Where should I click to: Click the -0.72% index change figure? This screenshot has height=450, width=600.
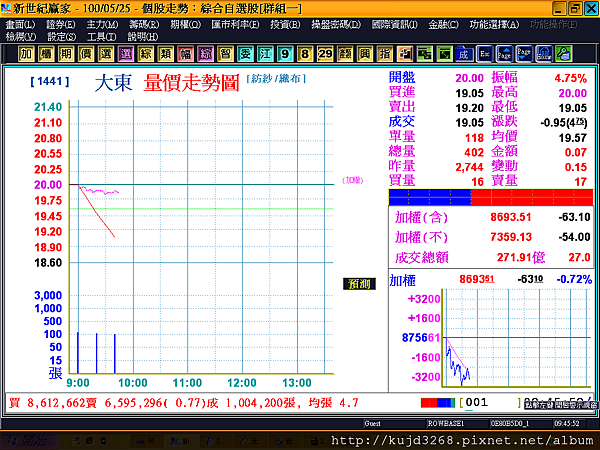pos(574,279)
